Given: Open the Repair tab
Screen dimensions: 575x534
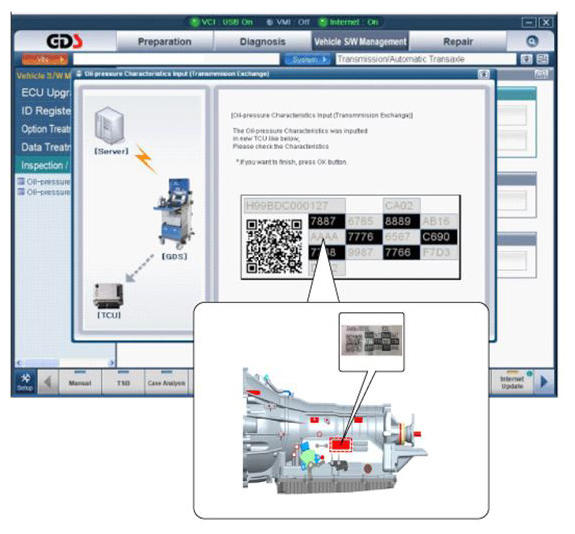Looking at the screenshot, I should click(458, 41).
